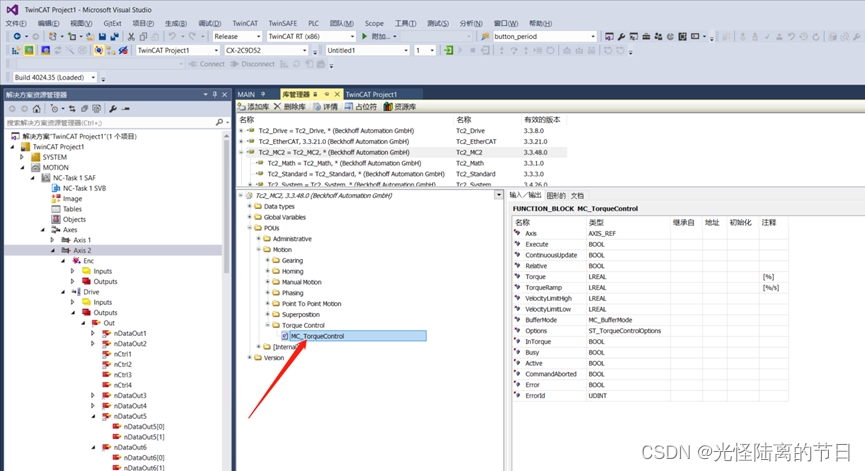Open the Scope menu
The height and width of the screenshot is (471, 865).
(374, 23)
